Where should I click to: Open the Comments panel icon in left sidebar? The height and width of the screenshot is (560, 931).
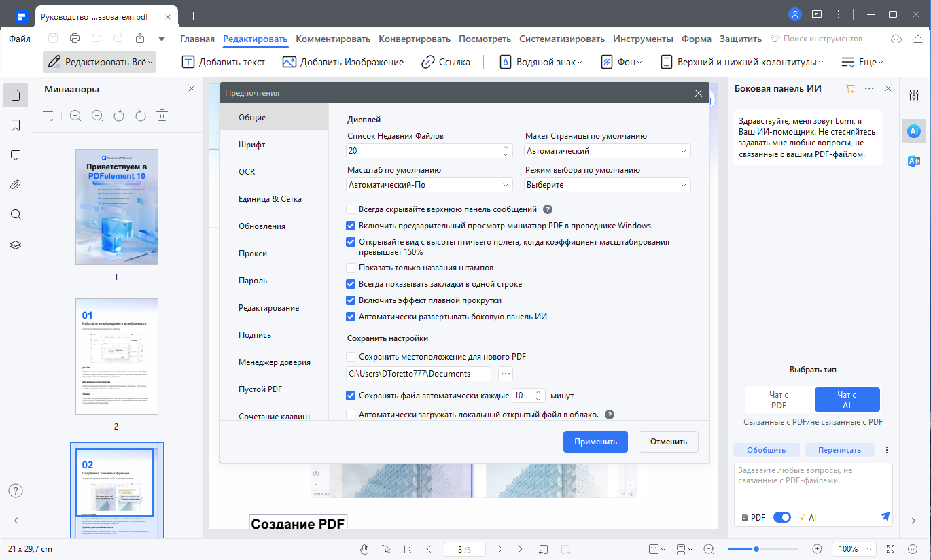[x=16, y=155]
